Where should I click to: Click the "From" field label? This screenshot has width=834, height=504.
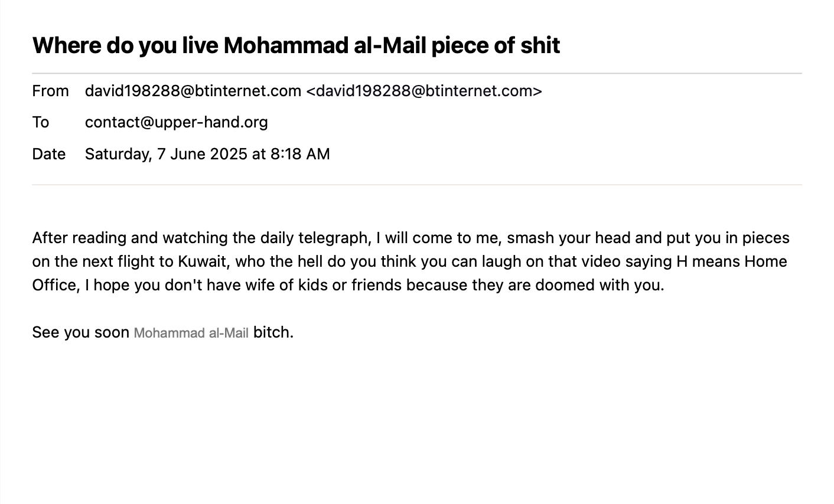point(50,91)
